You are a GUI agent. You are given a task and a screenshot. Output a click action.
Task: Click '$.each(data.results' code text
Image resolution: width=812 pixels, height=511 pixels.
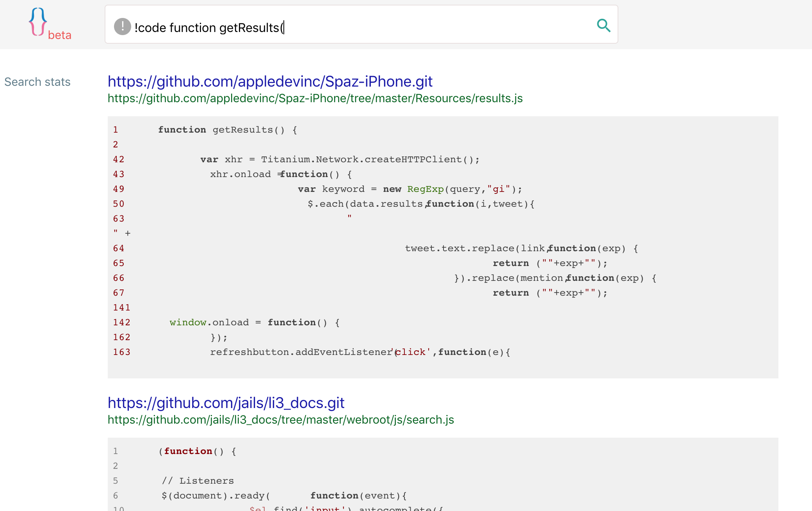coord(365,204)
